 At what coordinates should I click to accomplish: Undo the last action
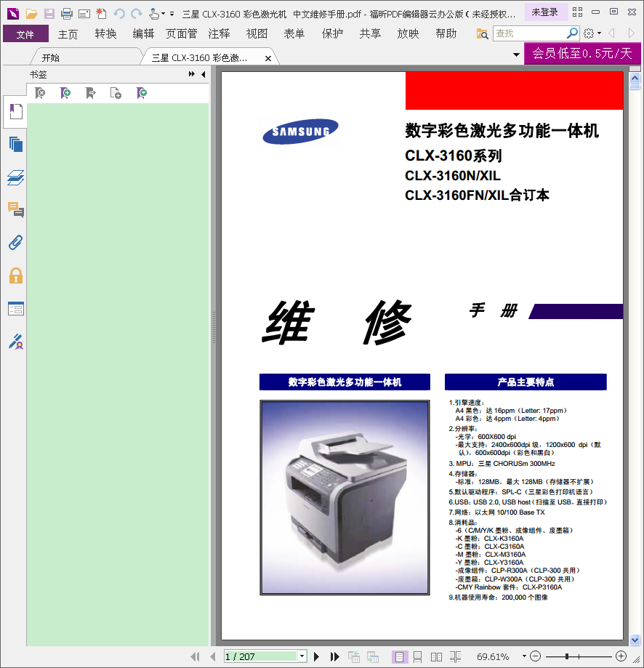pyautogui.click(x=118, y=14)
